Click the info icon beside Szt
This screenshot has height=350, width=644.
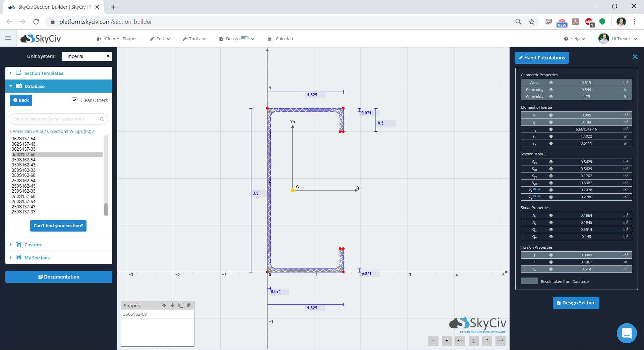point(551,162)
